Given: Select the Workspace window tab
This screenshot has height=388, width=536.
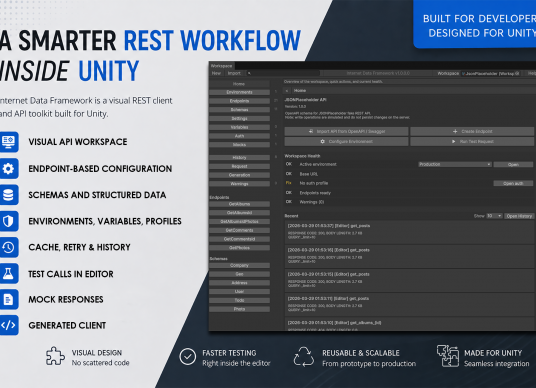Looking at the screenshot, I should (221, 66).
